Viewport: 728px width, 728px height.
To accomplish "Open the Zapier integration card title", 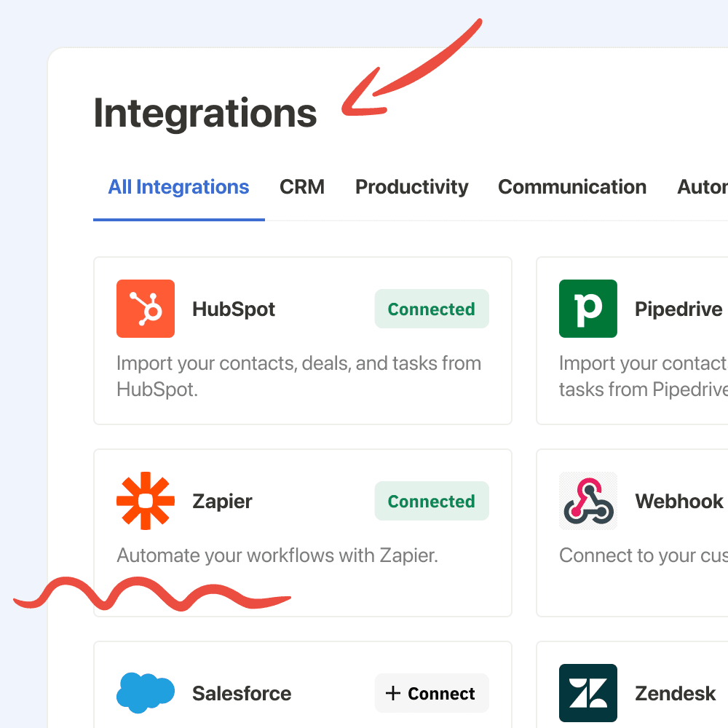I will pyautogui.click(x=222, y=502).
